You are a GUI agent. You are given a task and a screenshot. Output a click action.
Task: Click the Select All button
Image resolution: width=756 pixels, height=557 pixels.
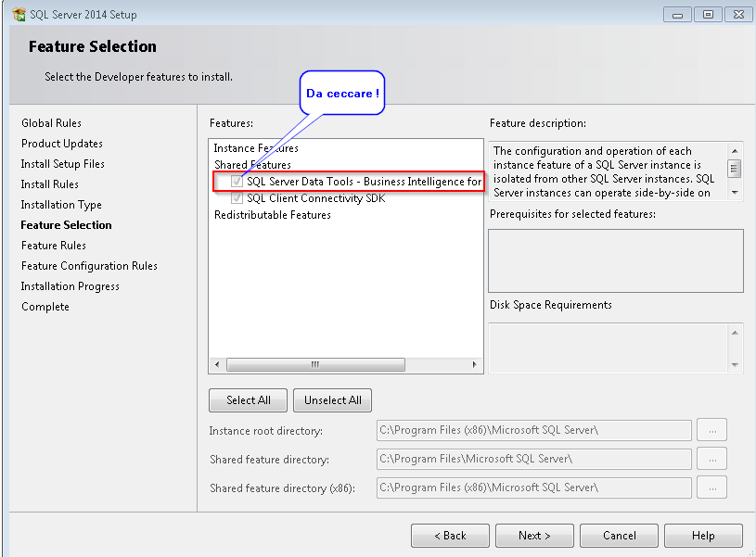tap(248, 400)
